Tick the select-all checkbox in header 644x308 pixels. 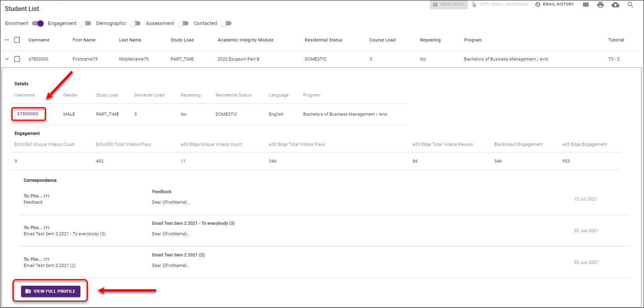click(17, 40)
